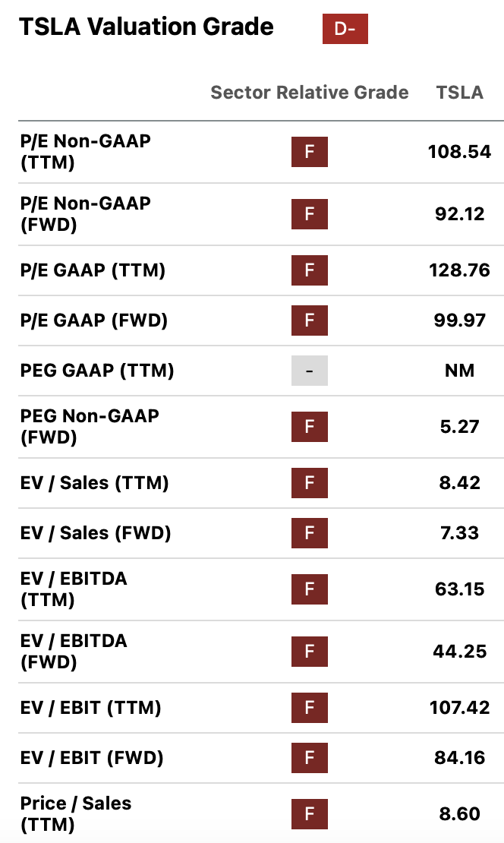
Task: Click the F grade for PEG Non-GAAP (FWD)
Action: pos(310,427)
